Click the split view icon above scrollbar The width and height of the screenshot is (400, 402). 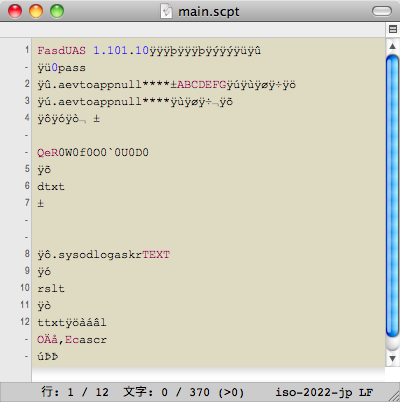click(x=393, y=29)
